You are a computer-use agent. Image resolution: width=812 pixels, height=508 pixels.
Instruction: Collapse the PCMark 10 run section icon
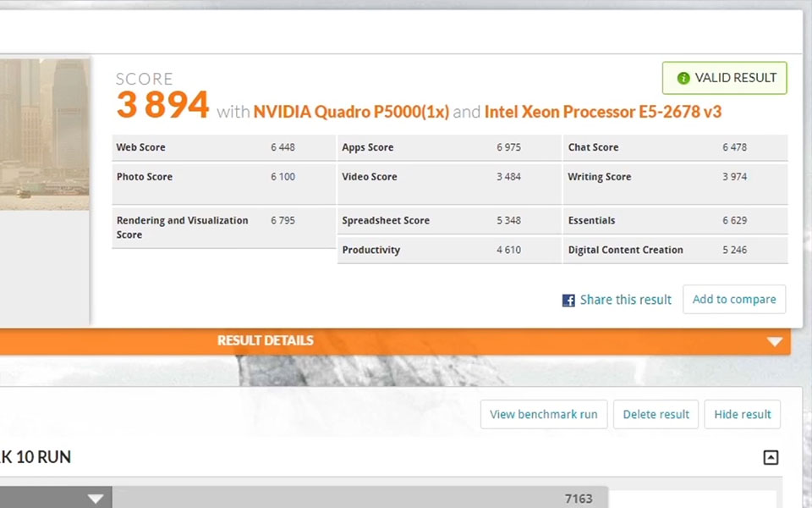[x=771, y=457]
